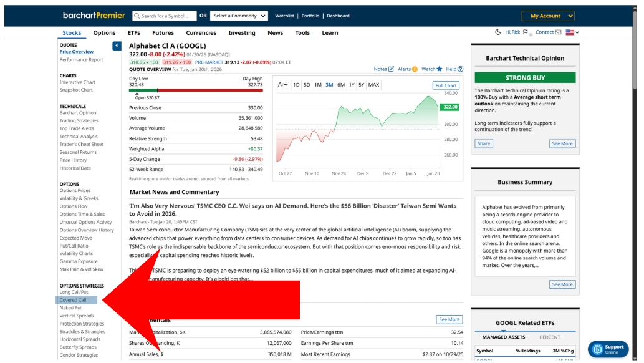Select the 1M chart period
The height and width of the screenshot is (363, 644).
[318, 85]
